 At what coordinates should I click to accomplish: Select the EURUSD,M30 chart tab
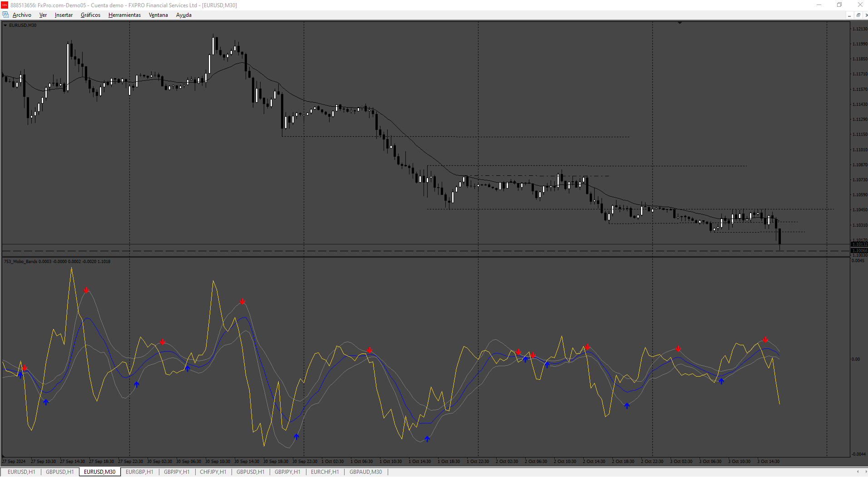(x=99, y=472)
